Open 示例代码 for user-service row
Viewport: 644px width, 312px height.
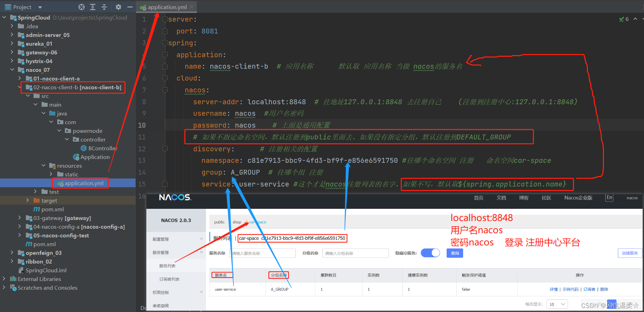[570, 289]
